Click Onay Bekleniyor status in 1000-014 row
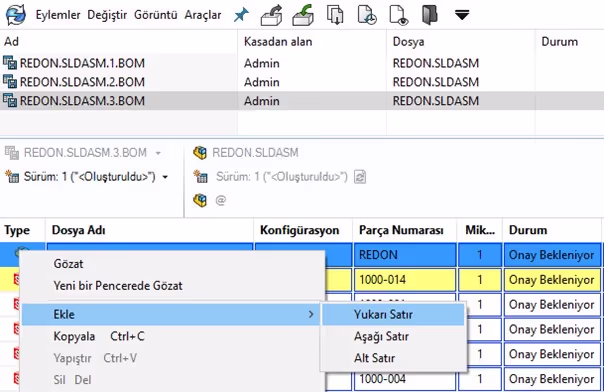The height and width of the screenshot is (392, 604). tap(552, 280)
